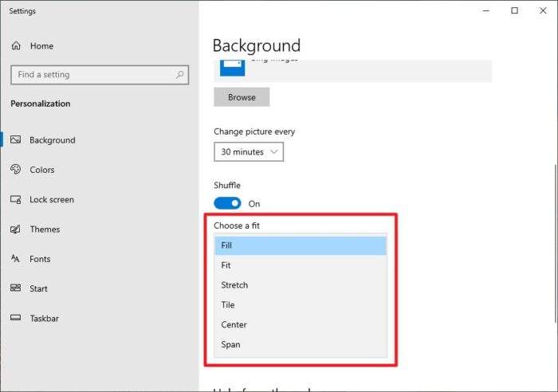Screen dimensions: 558x392
Task: Open the 30 minutes interval dropdown
Action: click(x=249, y=152)
